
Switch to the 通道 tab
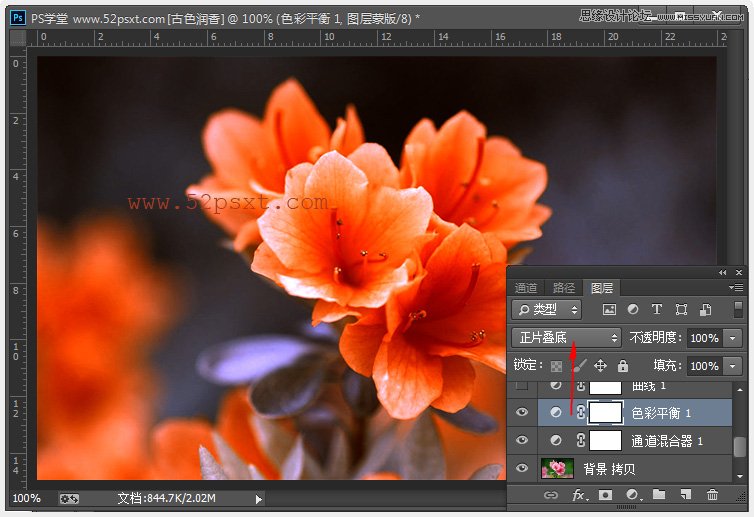(526, 288)
